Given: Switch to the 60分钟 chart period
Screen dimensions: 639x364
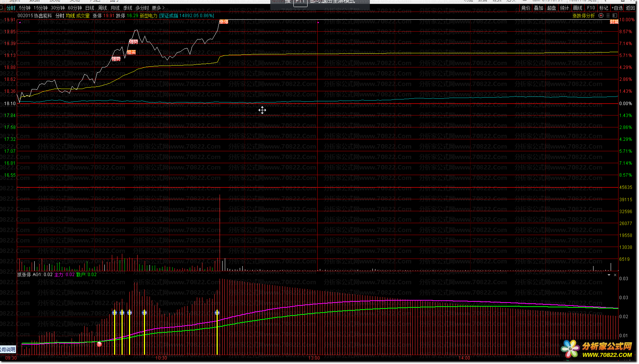Looking at the screenshot, I should (75, 8).
